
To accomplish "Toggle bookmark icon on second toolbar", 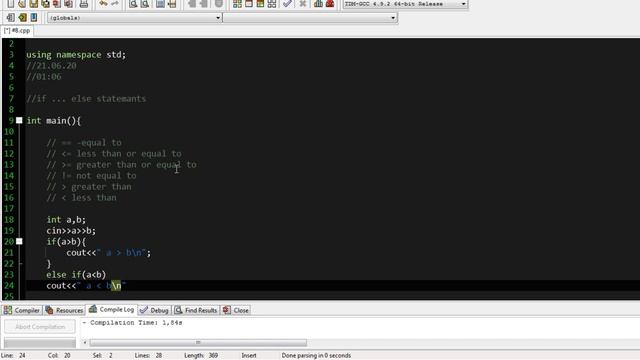I will click(x=22, y=18).
